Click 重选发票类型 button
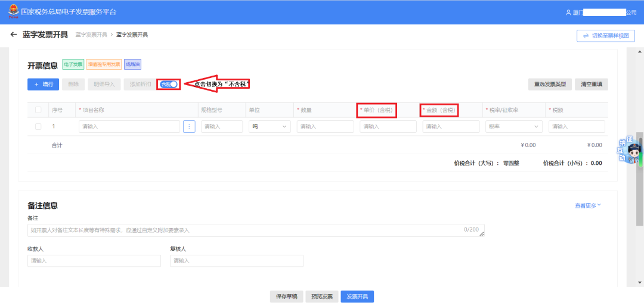The image size is (644, 306). tap(550, 85)
